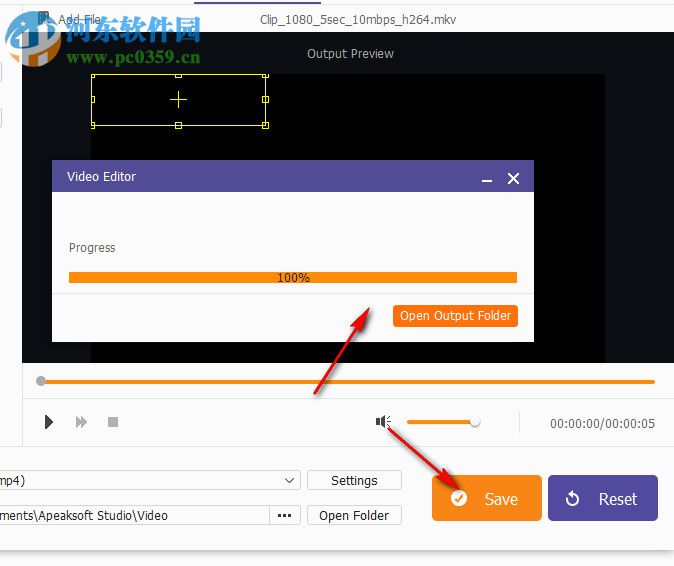
Task: Click Open Output Folder in dialog
Action: 455,316
